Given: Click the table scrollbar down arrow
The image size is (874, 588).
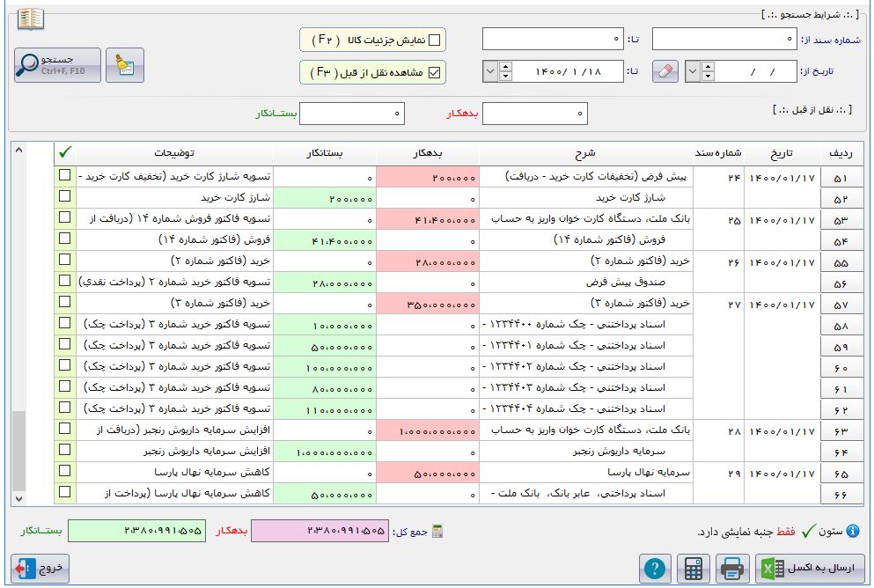Looking at the screenshot, I should (19, 499).
